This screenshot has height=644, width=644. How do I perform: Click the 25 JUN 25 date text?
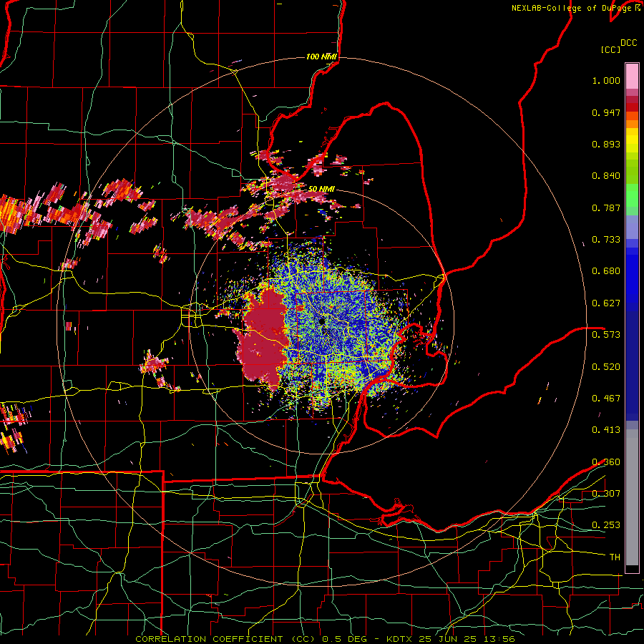point(449,639)
